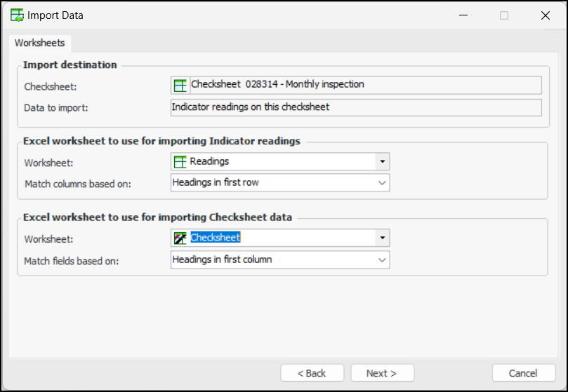Switch to the Worksheets tab

point(40,43)
